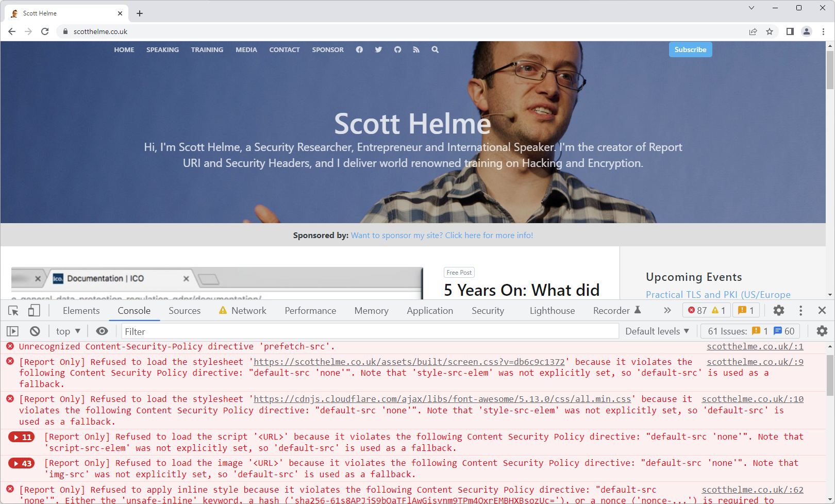Screen dimensions: 835x504
Task: Show the console sidebar
Action: (x=12, y=331)
